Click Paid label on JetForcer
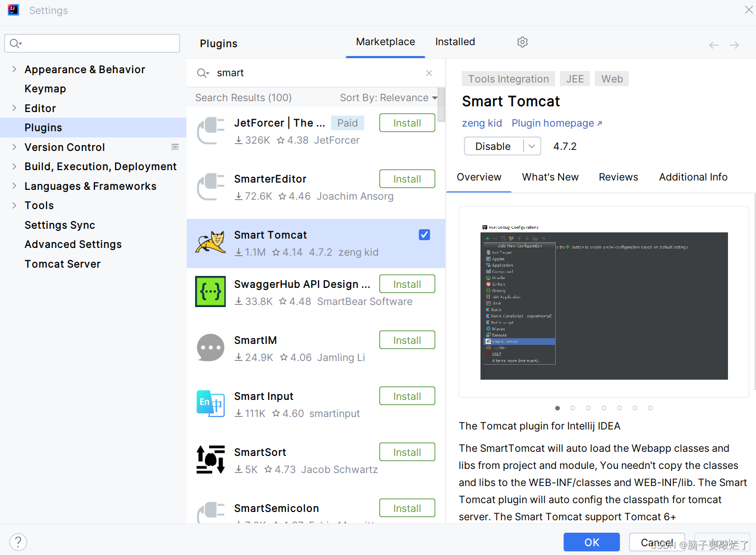The height and width of the screenshot is (555, 756). point(348,123)
